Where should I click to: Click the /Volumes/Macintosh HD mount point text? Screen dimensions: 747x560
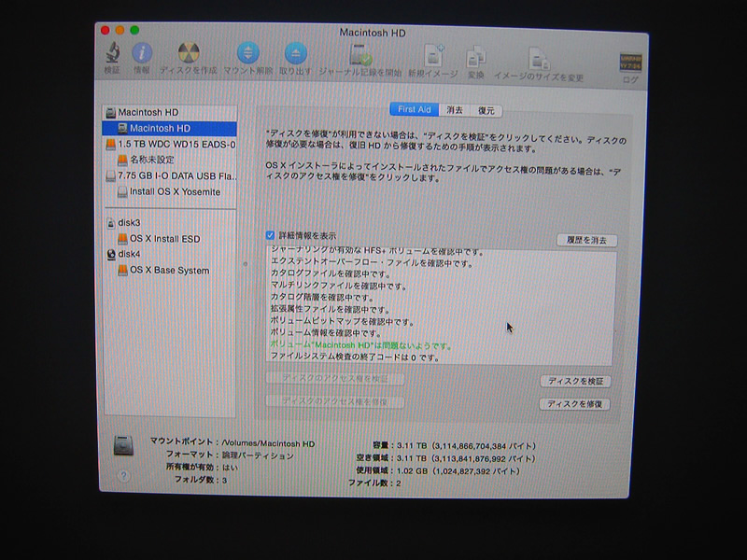point(268,443)
